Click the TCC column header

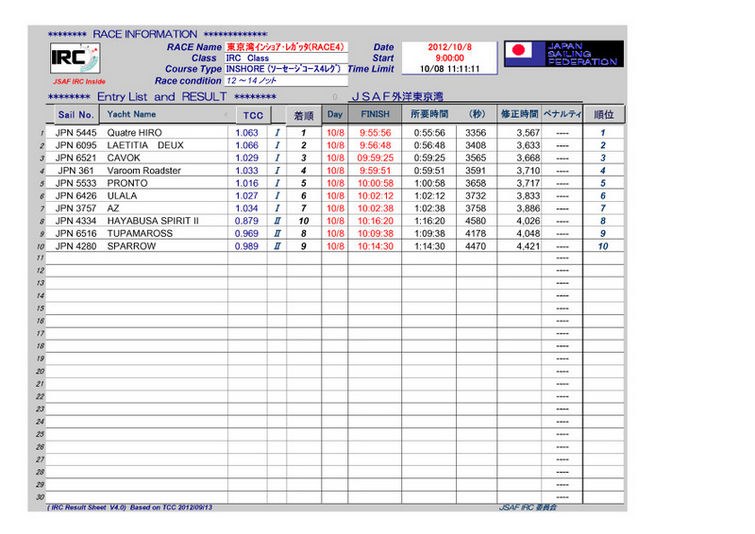253,116
